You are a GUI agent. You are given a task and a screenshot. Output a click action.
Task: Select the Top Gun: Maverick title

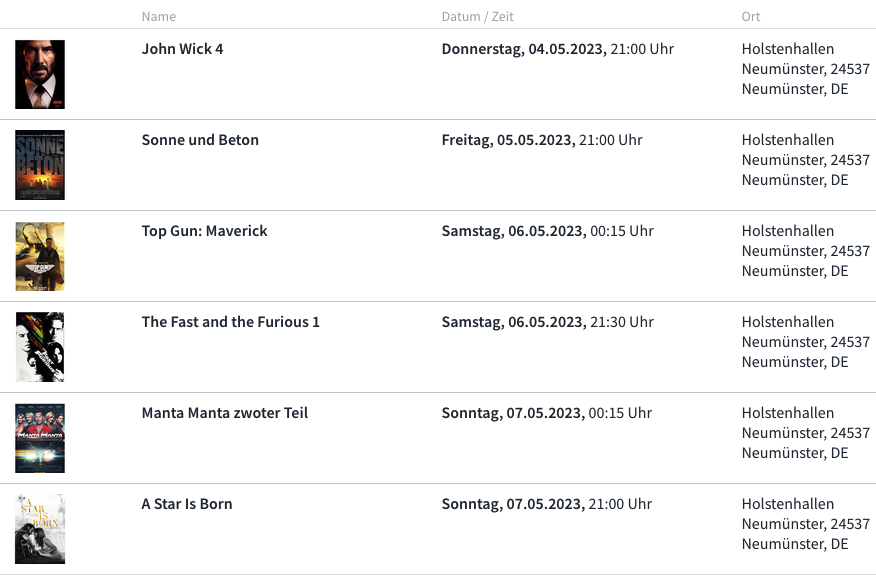(204, 231)
